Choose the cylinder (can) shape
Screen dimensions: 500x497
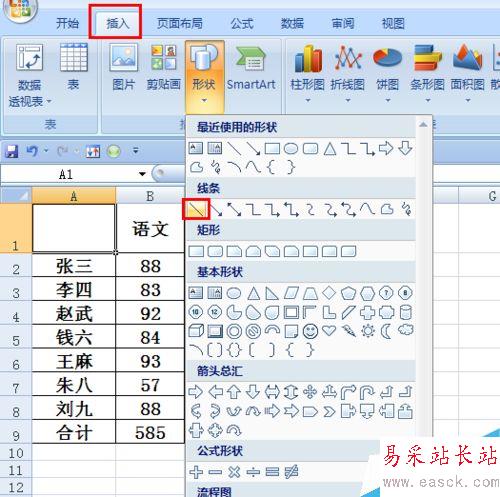(x=405, y=312)
